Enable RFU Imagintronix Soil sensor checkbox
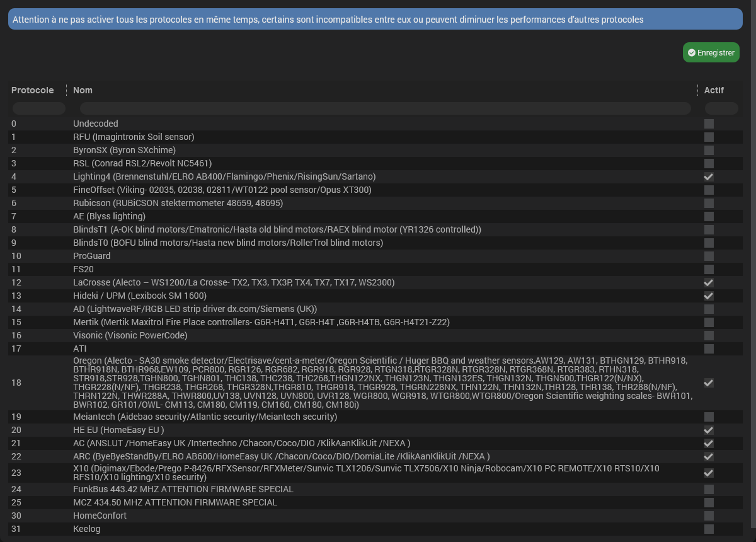 pos(709,137)
